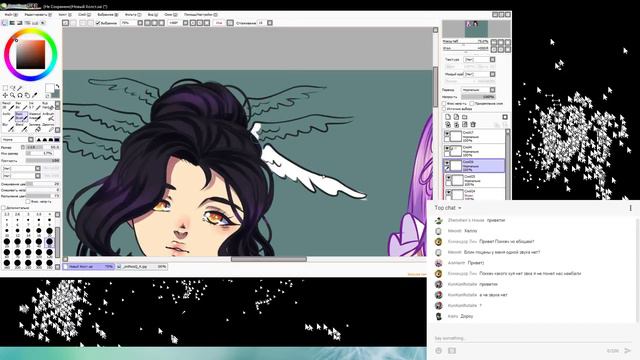Toggle clipping group checkbox in layer panel
This screenshot has width=640, height=360.
point(472,104)
